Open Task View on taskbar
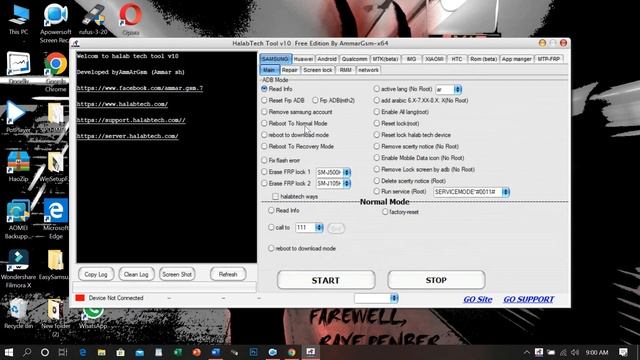This screenshot has width=640, height=360. pyautogui.click(x=63, y=352)
